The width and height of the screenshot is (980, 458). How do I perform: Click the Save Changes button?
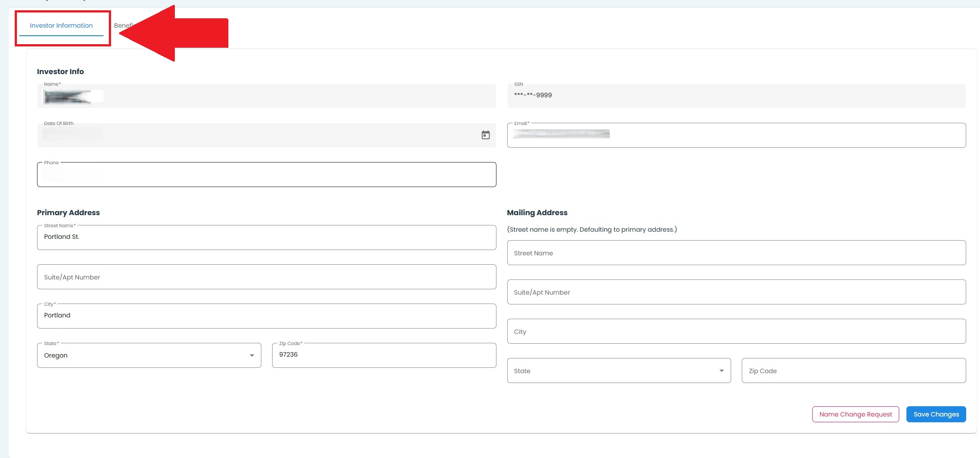935,414
